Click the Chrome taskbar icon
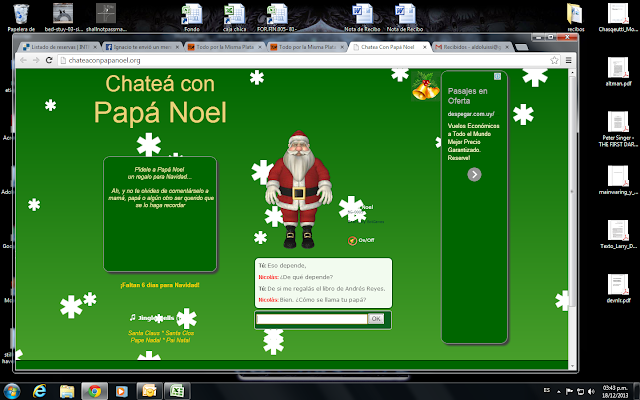 (94, 391)
